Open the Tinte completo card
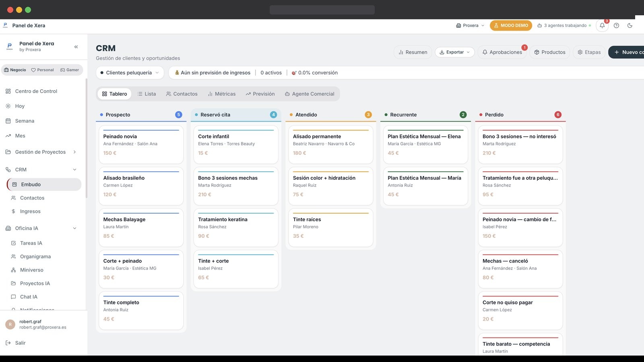 (141, 311)
